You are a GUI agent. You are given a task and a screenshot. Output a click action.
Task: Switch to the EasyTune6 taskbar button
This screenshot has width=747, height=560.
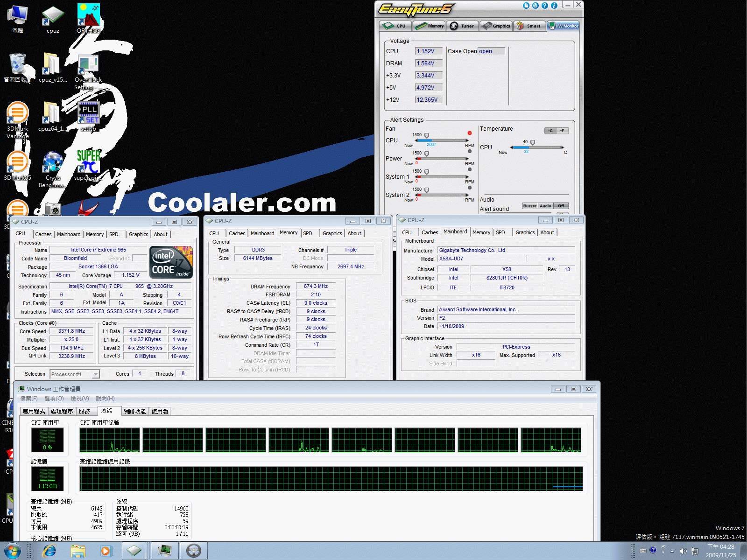(194, 551)
